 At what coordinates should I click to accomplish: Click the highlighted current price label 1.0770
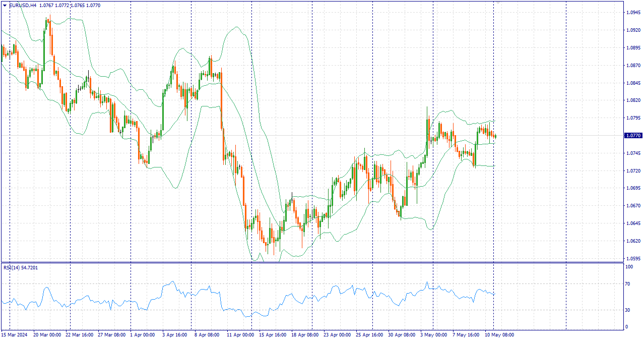pyautogui.click(x=633, y=136)
